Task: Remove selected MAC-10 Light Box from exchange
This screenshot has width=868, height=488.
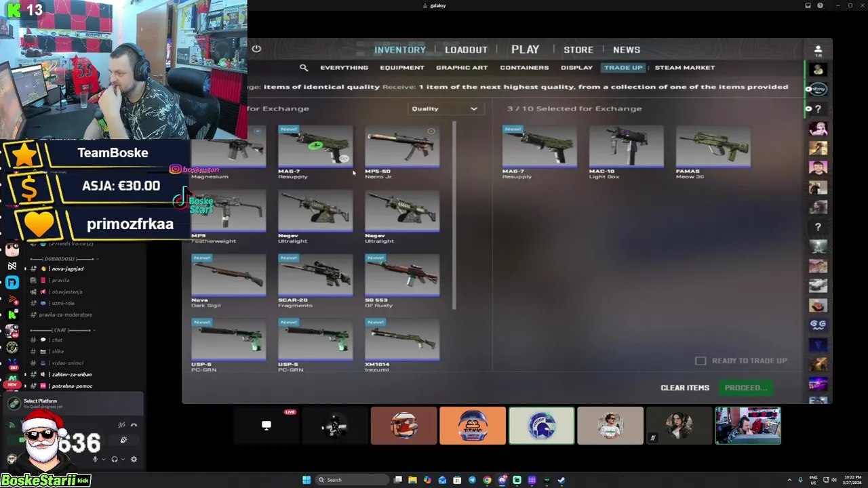Action: pos(626,152)
